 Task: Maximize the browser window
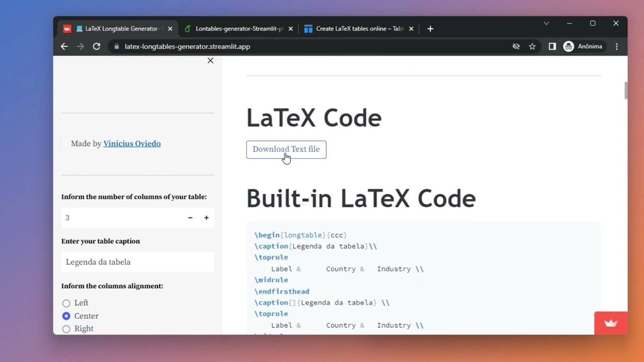coord(593,23)
